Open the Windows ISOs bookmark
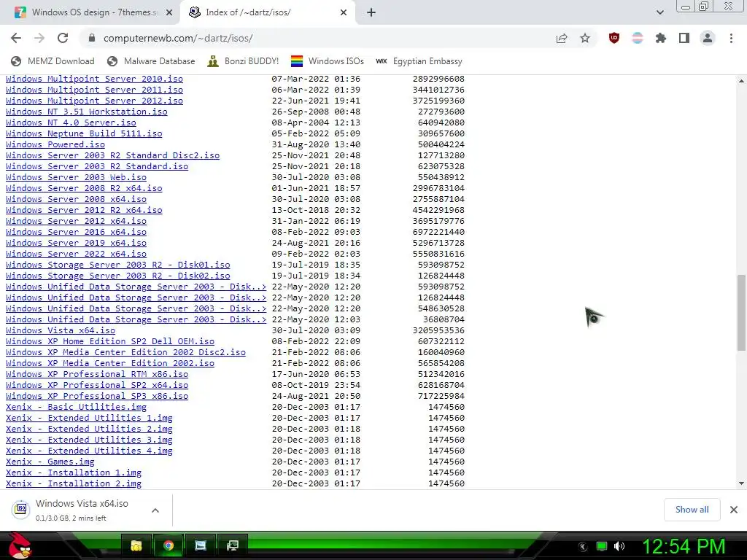Screen dimensions: 747x560 click(x=328, y=61)
